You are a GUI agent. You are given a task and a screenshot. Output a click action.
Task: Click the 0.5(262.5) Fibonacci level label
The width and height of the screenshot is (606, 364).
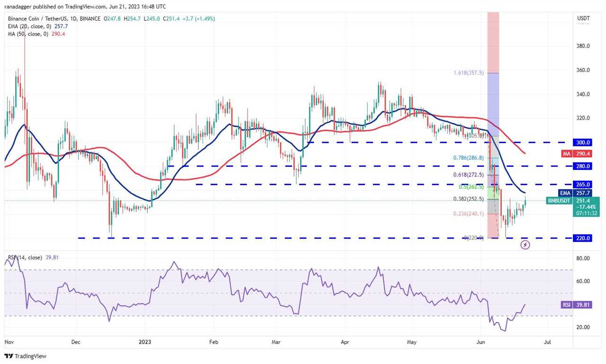pos(471,186)
